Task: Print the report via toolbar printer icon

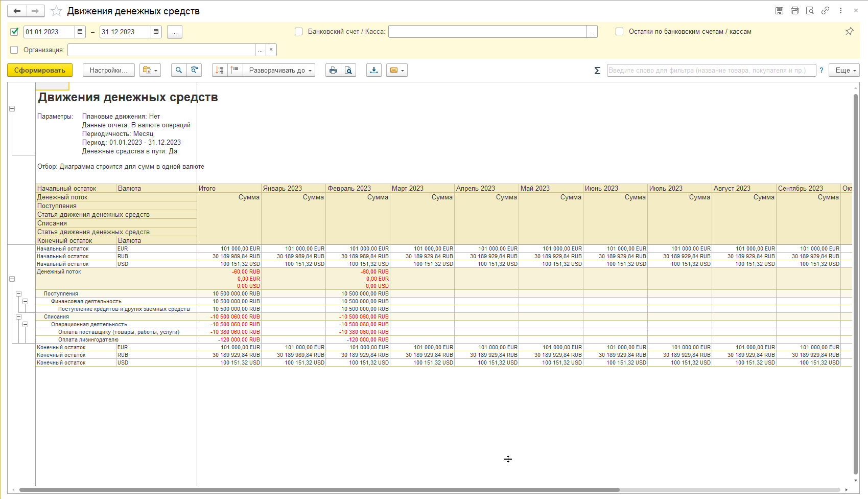Action: click(333, 71)
